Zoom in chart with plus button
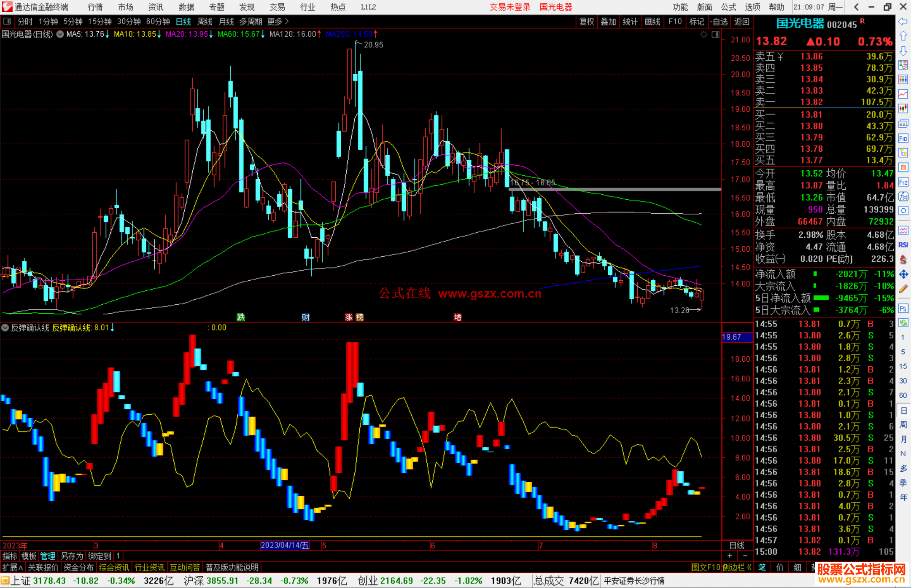This screenshot has height=588, width=911. pos(730,556)
